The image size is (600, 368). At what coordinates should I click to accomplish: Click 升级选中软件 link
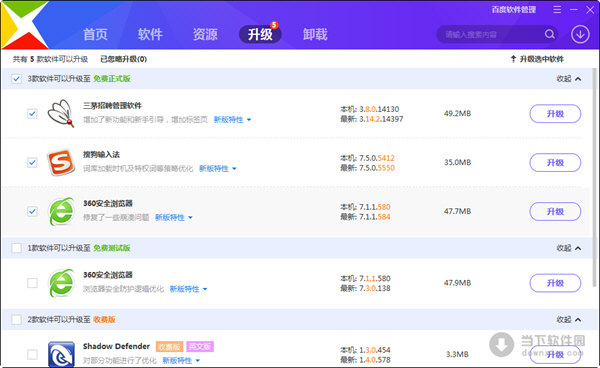(x=541, y=59)
